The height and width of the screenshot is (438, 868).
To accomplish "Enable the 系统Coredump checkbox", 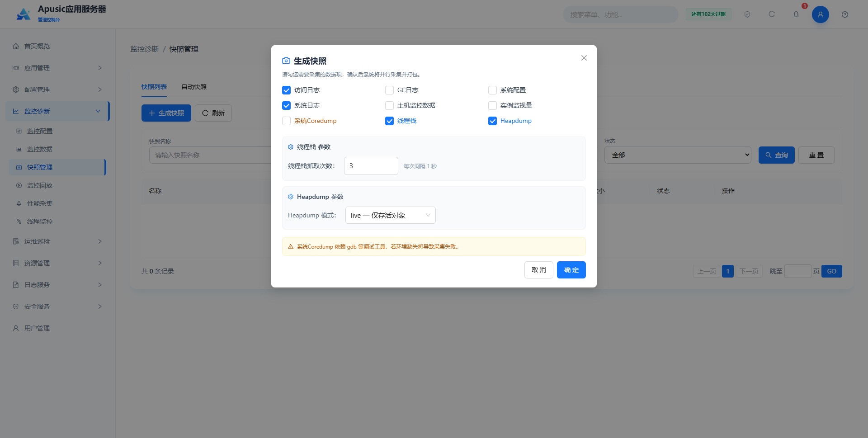I will (286, 121).
